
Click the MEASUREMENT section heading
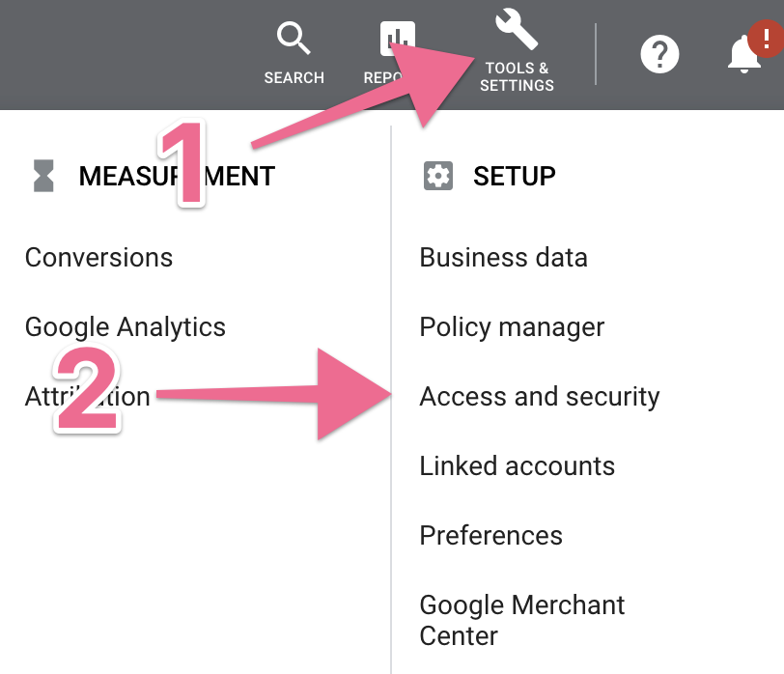[177, 176]
